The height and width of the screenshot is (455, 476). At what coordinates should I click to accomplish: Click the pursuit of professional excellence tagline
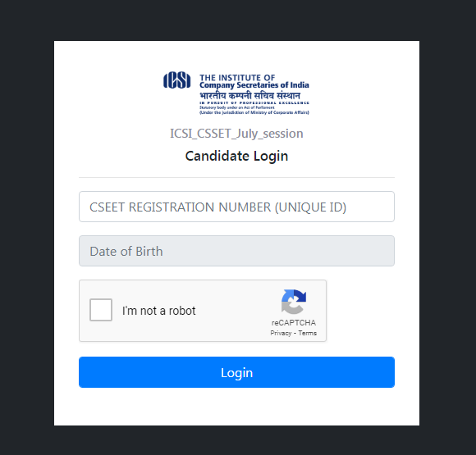254,102
